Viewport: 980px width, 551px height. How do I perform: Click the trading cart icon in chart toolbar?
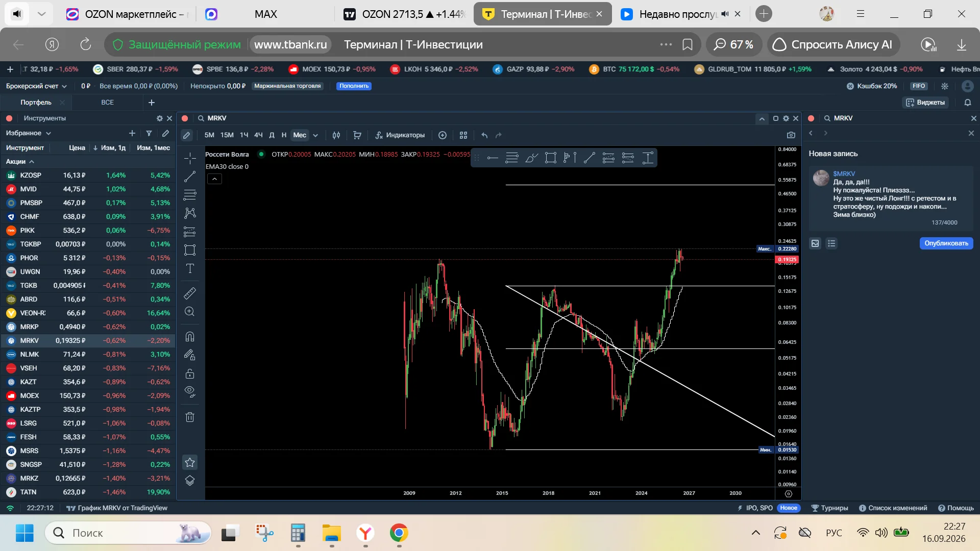[357, 135]
